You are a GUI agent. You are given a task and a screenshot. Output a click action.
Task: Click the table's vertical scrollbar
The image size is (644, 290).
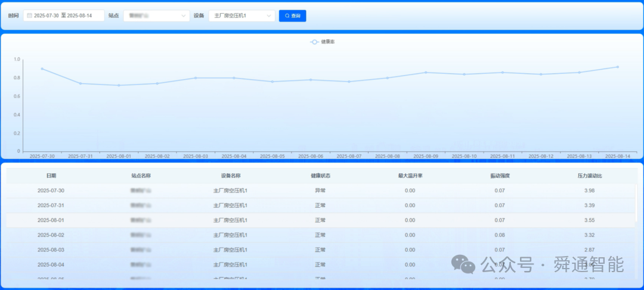[637, 203]
